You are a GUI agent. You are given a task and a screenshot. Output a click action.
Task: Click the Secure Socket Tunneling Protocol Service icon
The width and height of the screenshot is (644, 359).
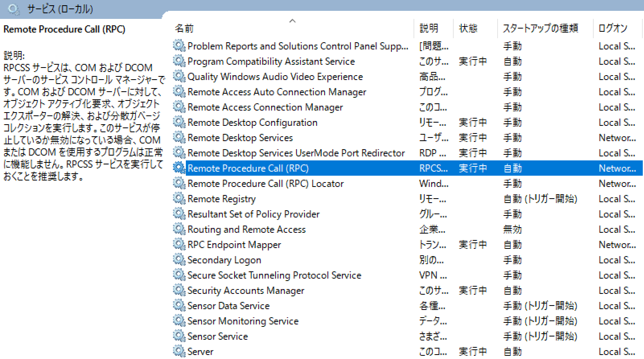pos(179,275)
